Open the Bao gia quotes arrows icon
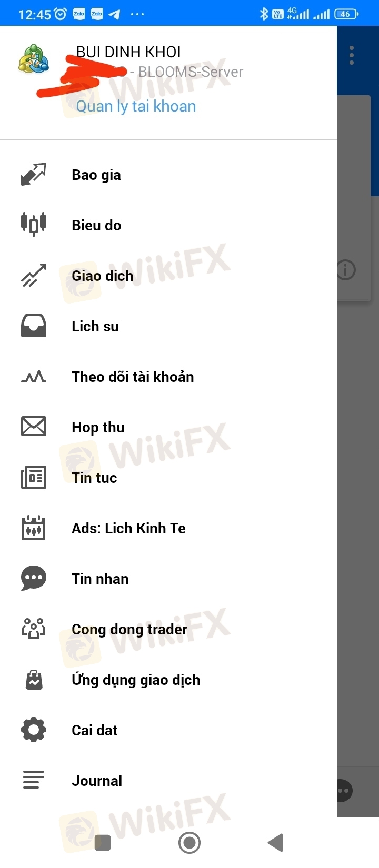Screen dimensions: 379x868 pos(34,175)
